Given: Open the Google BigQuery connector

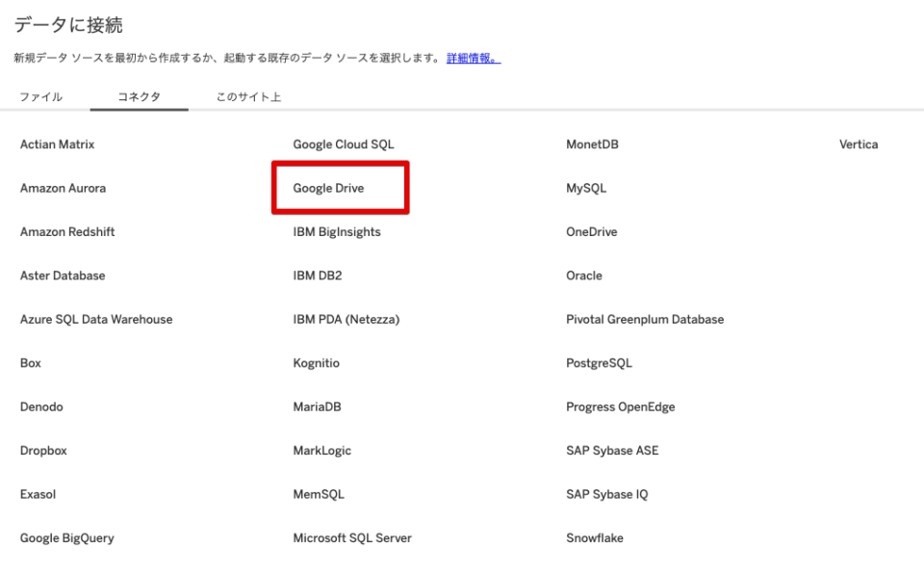Looking at the screenshot, I should pos(66,537).
